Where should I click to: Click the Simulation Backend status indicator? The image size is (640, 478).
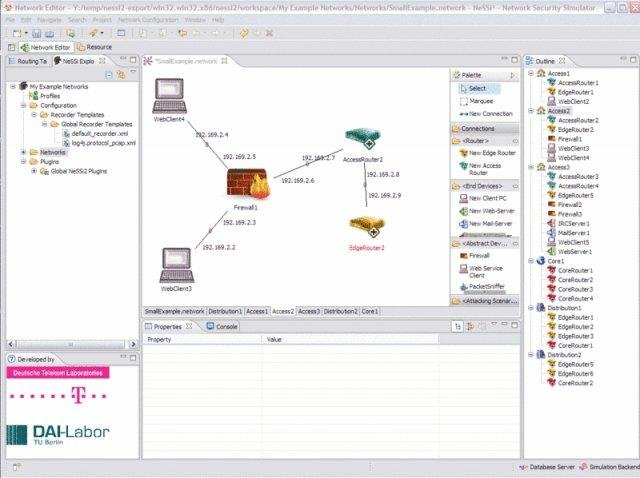pyautogui.click(x=606, y=467)
